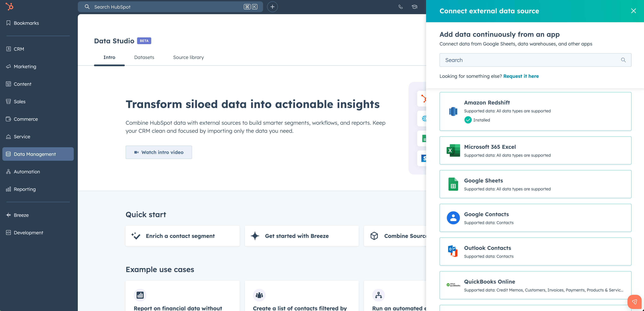
Task: Select the Google Sheets data source
Action: (x=535, y=184)
